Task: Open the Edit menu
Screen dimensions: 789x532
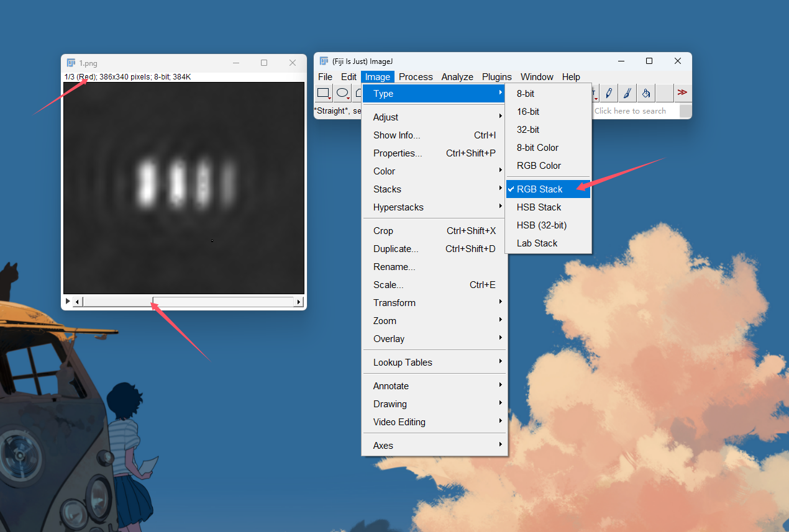Action: (x=349, y=77)
